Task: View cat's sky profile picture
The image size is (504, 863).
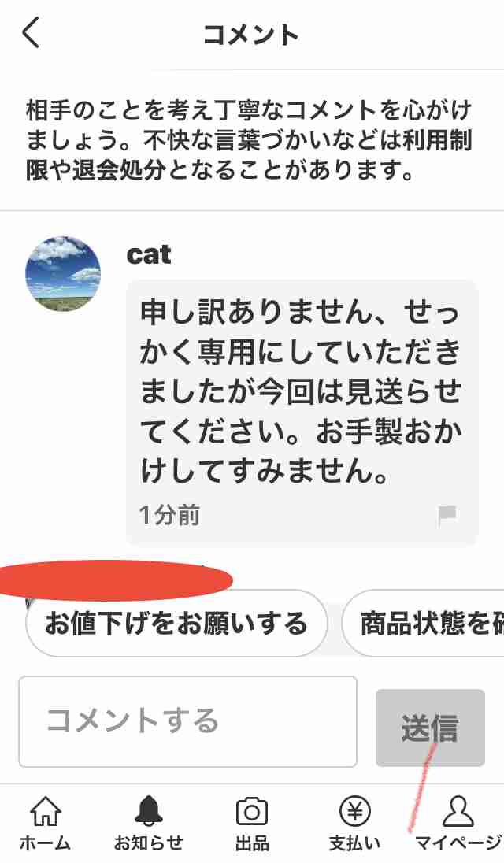Action: pyautogui.click(x=63, y=274)
